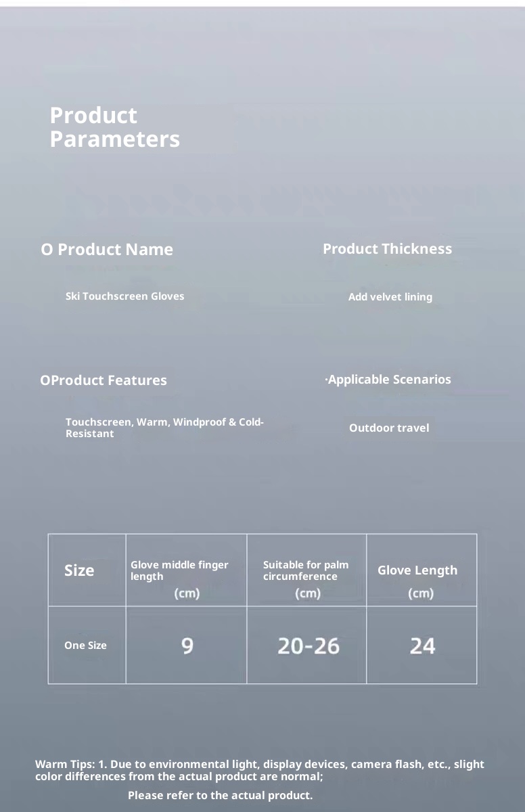525x812 pixels.
Task: Click the Product Parameters title
Action: (x=114, y=127)
